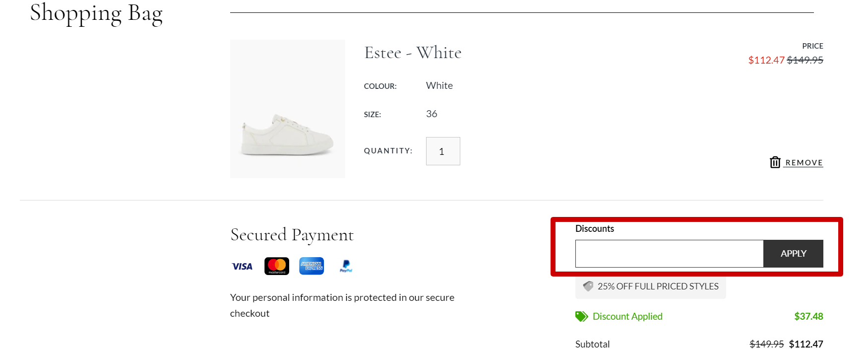Viewport: 868px width, 349px height.
Task: Click the Discount Applied green text
Action: [x=627, y=317]
